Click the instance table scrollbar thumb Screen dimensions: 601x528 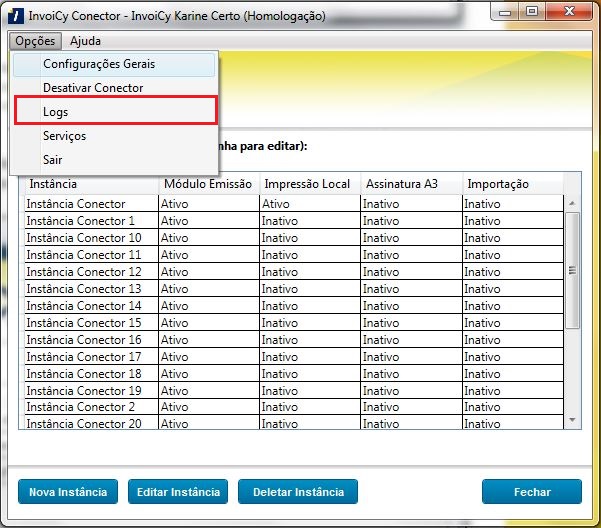point(572,271)
